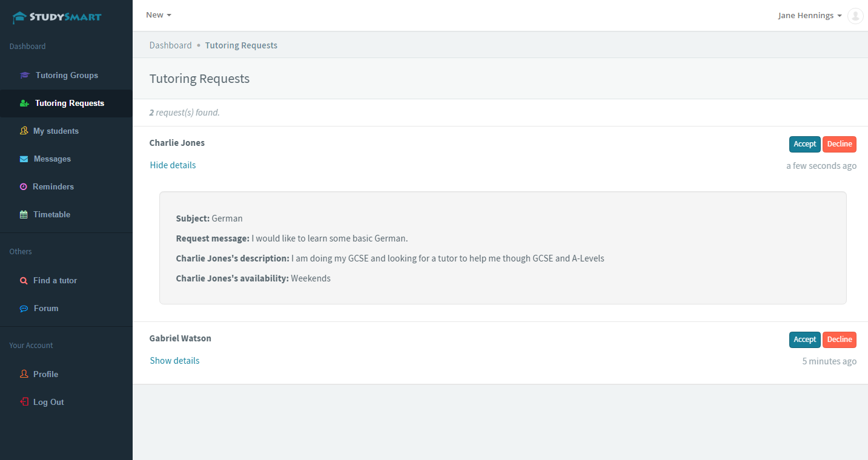
Task: Click the Log Out icon
Action: [23, 402]
